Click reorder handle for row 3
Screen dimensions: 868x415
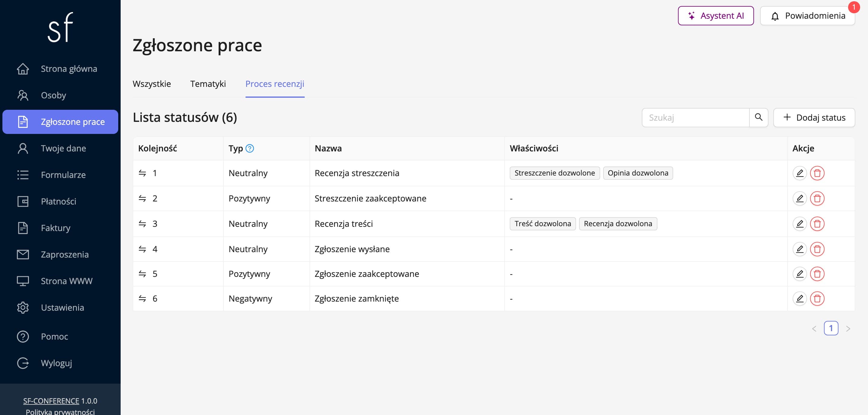point(142,224)
